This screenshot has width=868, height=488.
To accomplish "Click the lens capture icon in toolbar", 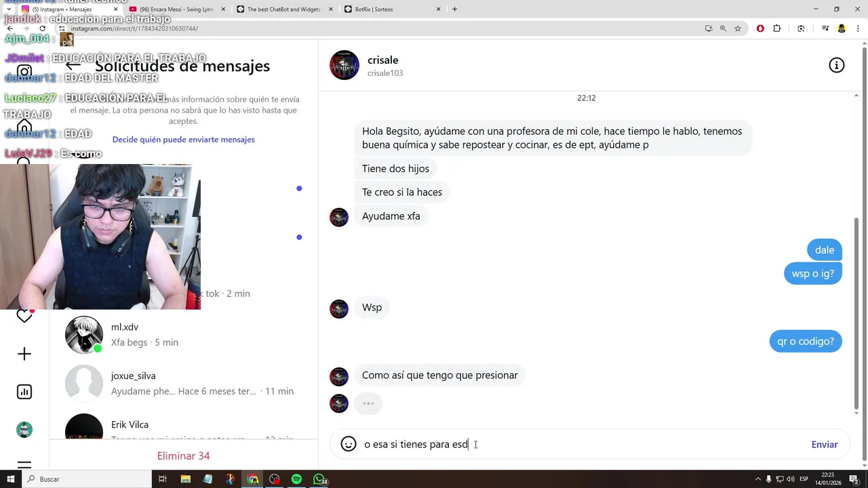I will tap(801, 28).
